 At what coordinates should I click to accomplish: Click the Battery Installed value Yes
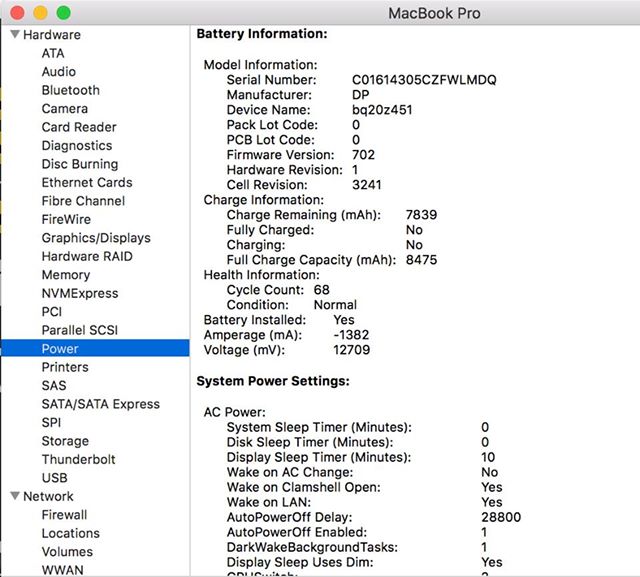344,320
